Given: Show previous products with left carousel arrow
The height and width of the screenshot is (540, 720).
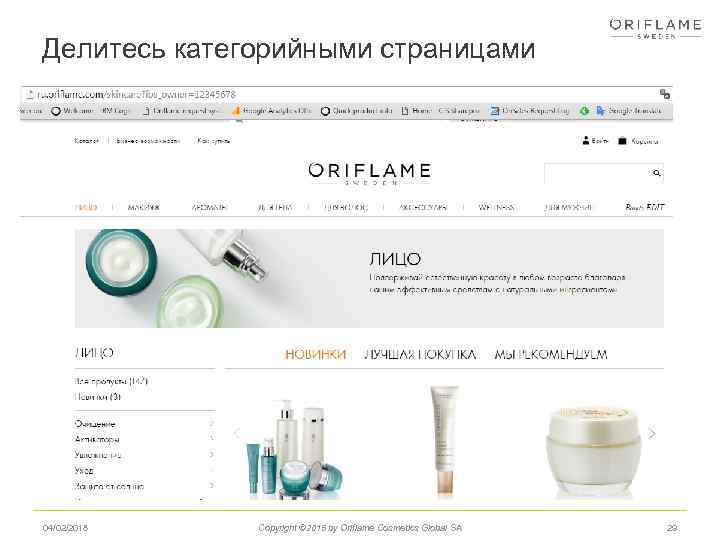Looking at the screenshot, I should point(237,433).
